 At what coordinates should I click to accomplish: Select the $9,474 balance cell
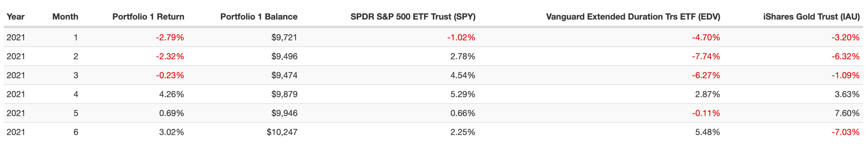(x=284, y=75)
